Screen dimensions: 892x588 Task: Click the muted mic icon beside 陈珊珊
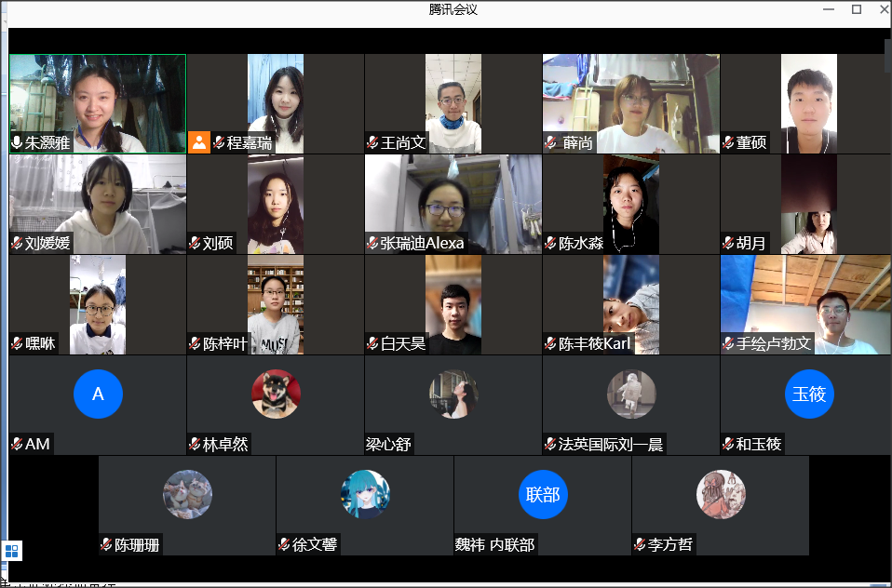107,545
